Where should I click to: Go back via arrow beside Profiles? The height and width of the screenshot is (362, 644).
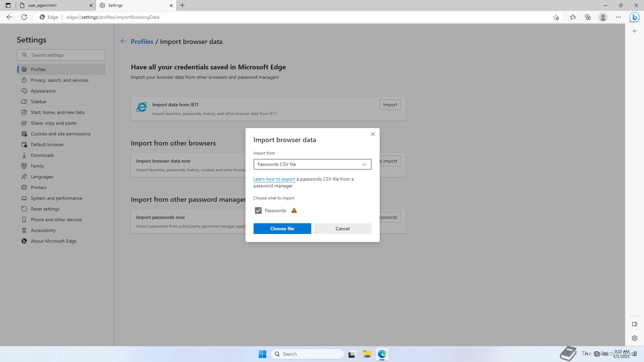[x=123, y=42]
